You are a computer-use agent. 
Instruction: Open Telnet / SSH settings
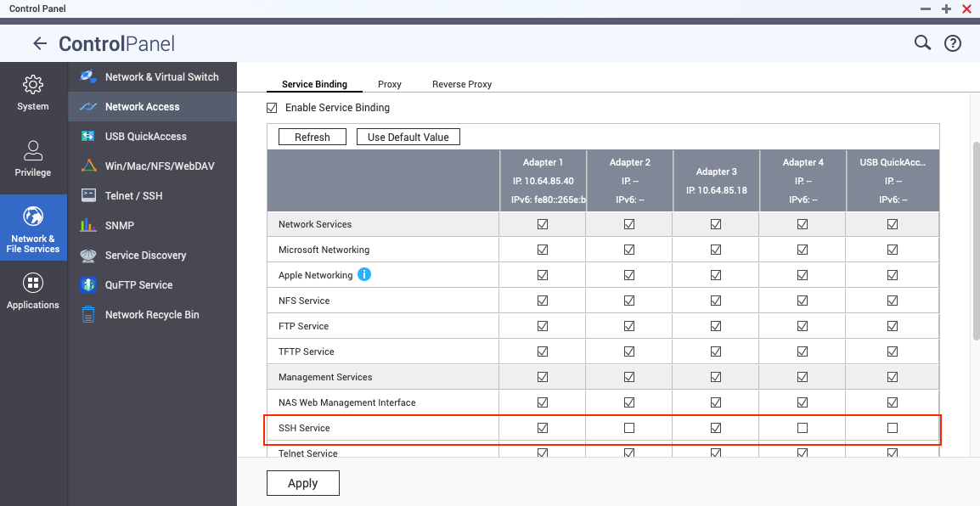[133, 195]
